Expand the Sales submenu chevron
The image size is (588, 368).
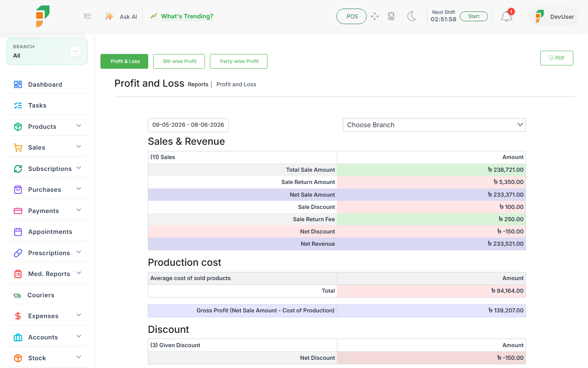[79, 147]
